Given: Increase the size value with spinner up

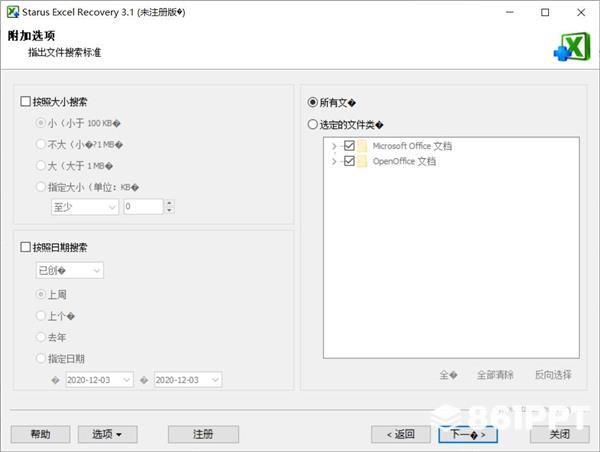Looking at the screenshot, I should tap(169, 203).
